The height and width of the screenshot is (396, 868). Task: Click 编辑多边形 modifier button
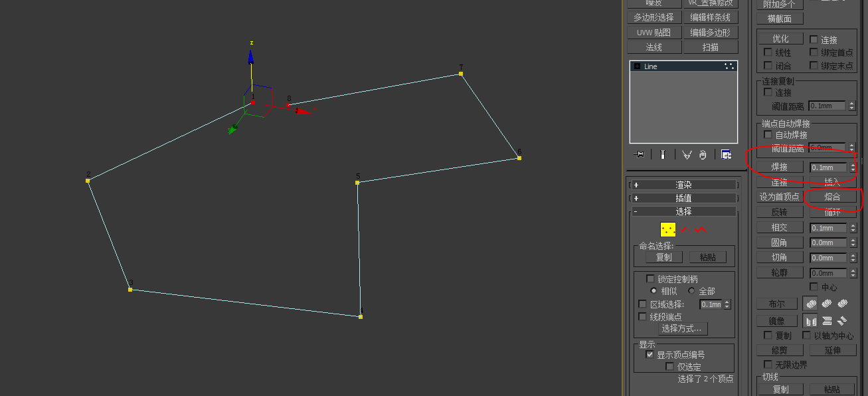tap(710, 33)
